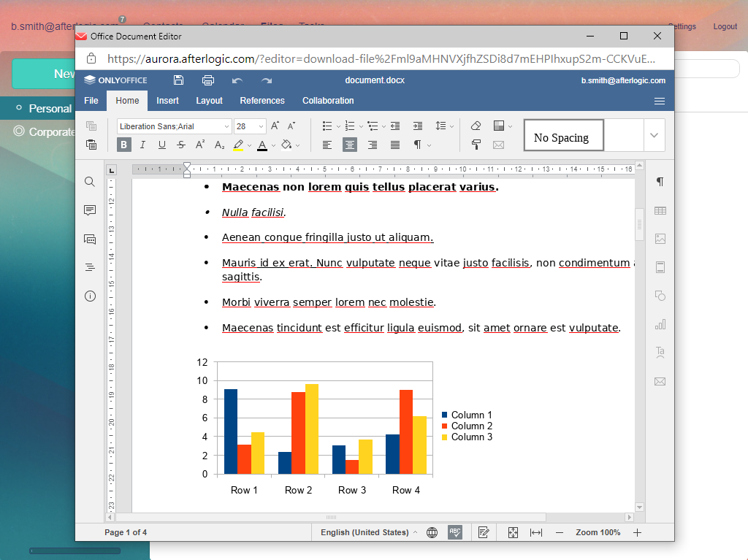
Task: Click the Fit to page icon
Action: [x=513, y=532]
